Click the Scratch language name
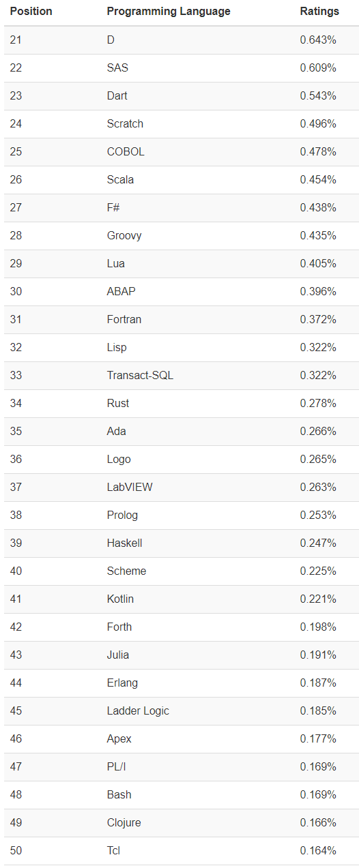This screenshot has width=359, height=868. click(125, 124)
